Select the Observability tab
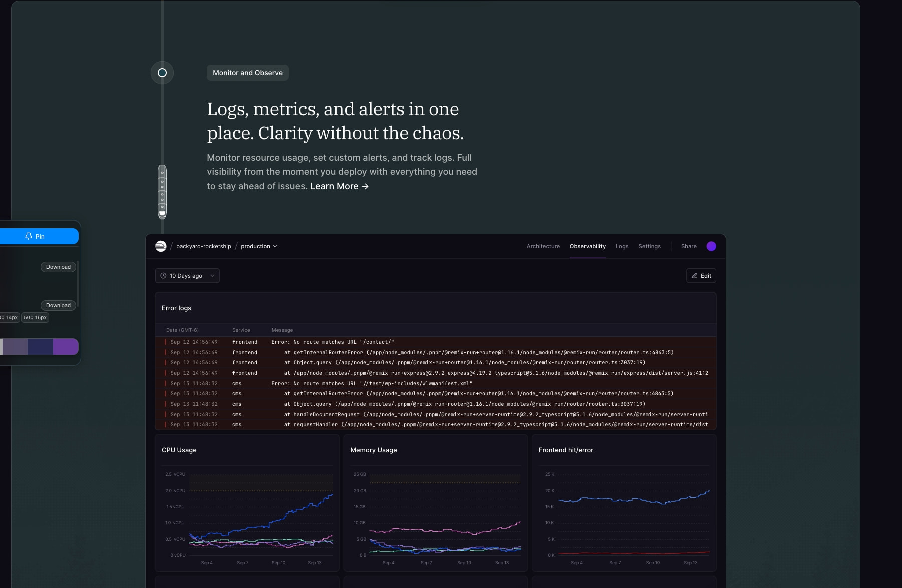Image resolution: width=902 pixels, height=588 pixels. [587, 246]
